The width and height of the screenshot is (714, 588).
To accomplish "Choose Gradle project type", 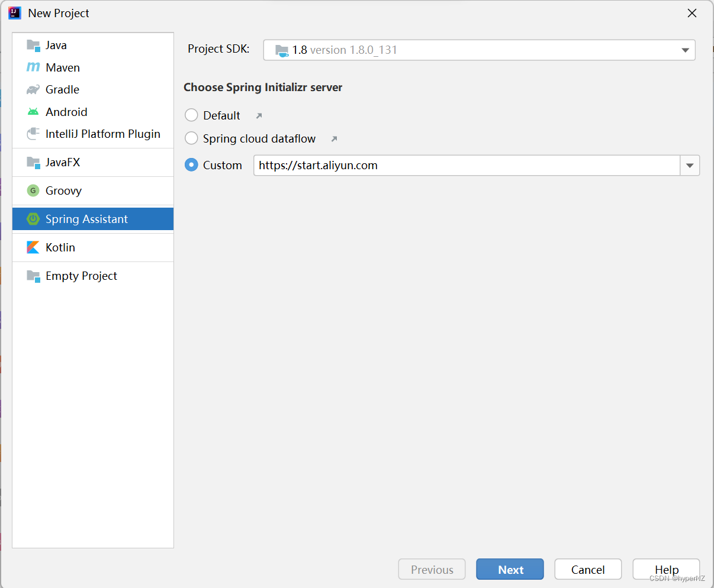I will (93, 90).
